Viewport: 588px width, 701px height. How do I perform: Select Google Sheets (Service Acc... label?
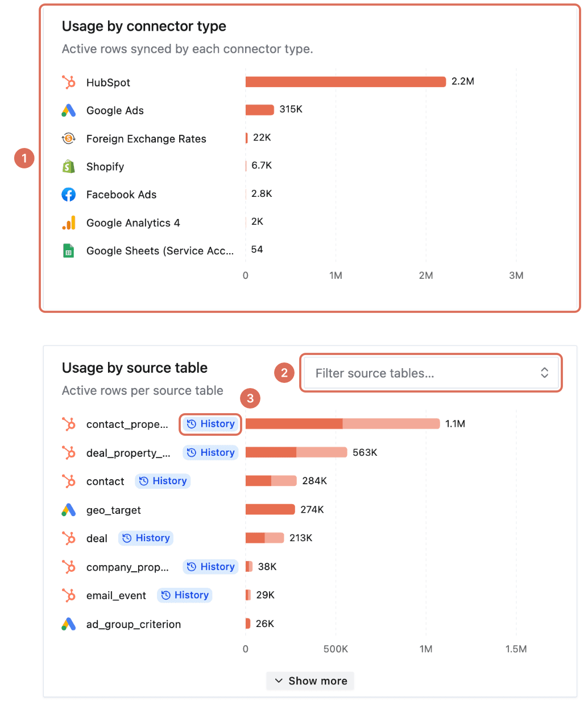(x=160, y=251)
